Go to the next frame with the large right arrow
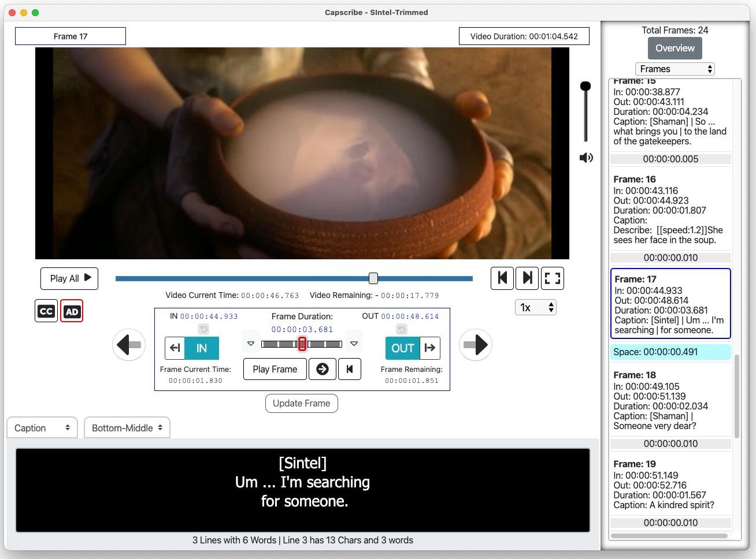The height and width of the screenshot is (559, 756). coord(476,345)
